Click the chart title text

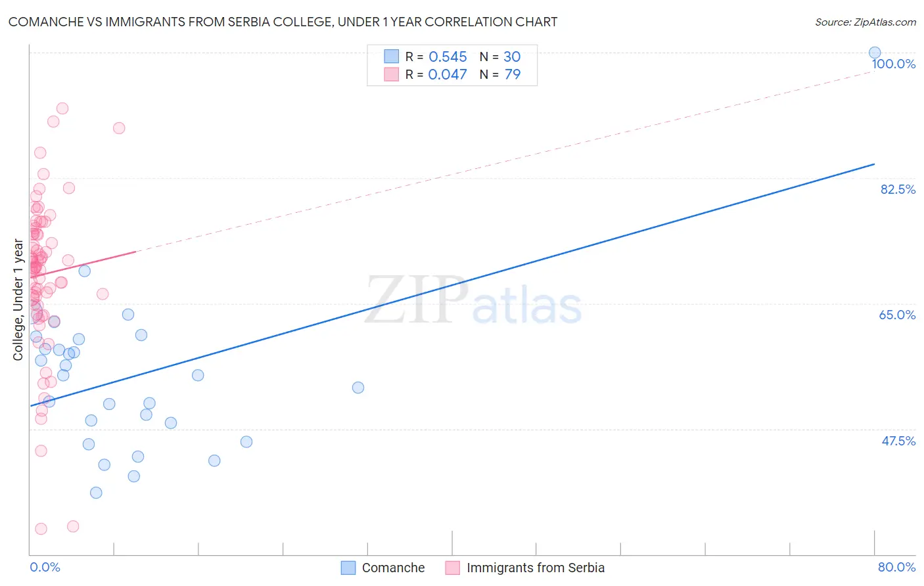(283, 22)
